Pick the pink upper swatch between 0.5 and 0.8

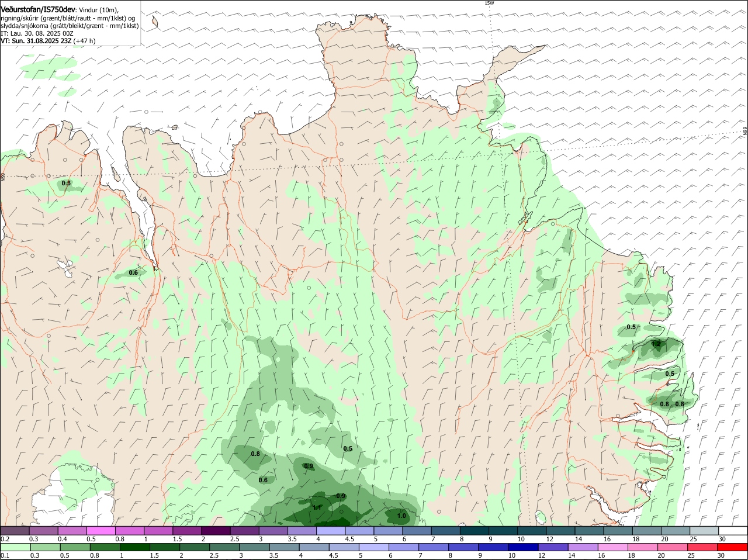point(101,531)
